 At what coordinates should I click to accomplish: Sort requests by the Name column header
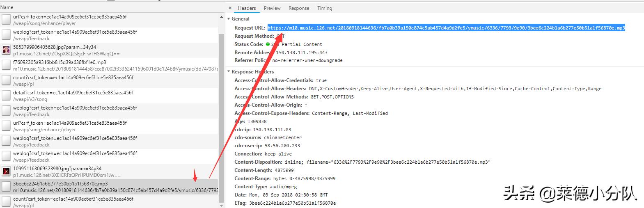click(x=7, y=7)
